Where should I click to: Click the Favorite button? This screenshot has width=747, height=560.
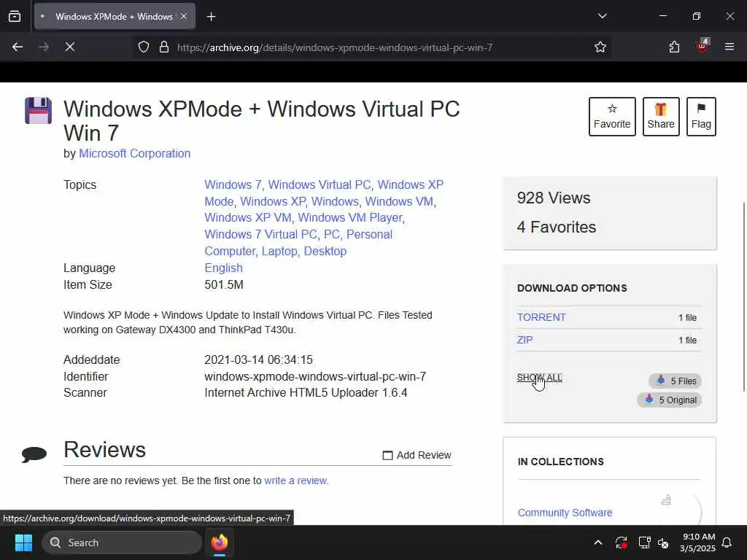pos(612,117)
